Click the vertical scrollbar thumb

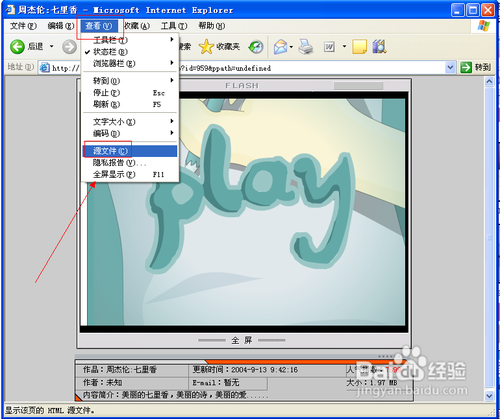pyautogui.click(x=489, y=238)
